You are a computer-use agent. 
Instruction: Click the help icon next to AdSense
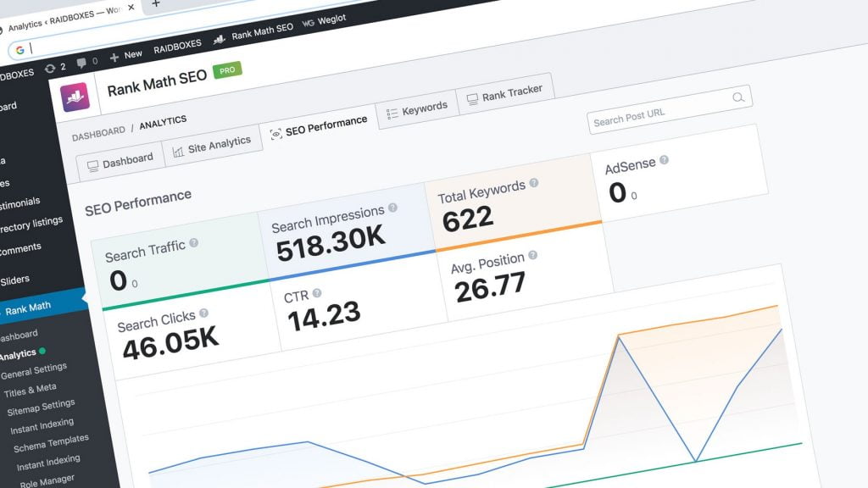click(x=665, y=159)
